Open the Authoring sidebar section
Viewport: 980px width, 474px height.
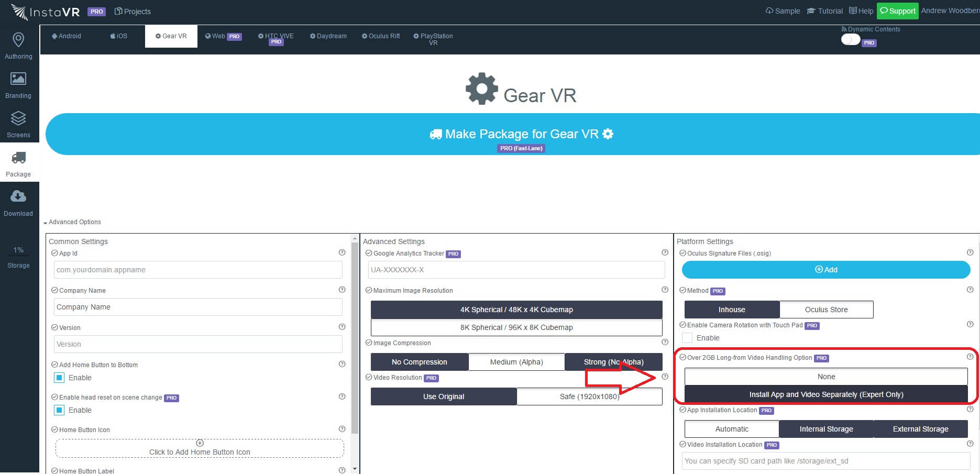click(x=18, y=46)
